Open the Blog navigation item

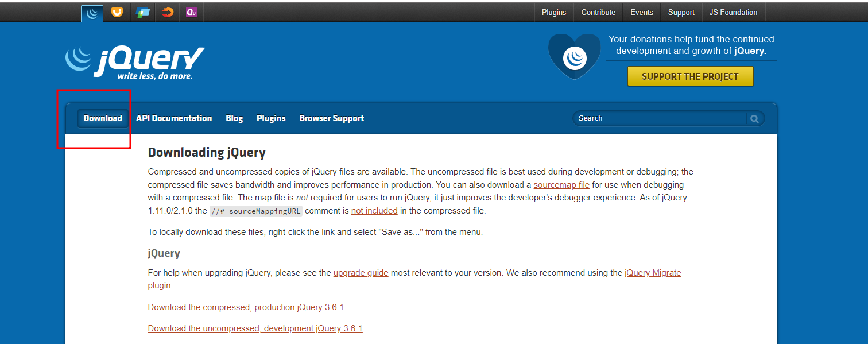tap(234, 118)
